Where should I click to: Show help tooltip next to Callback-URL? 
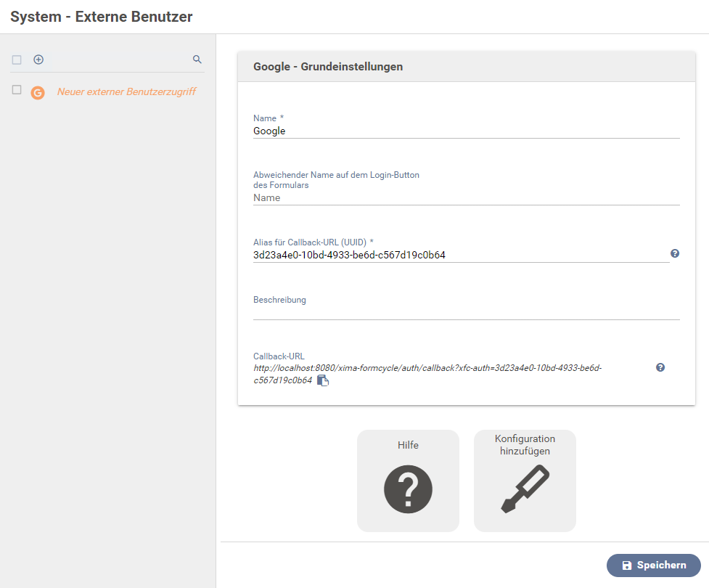point(660,367)
